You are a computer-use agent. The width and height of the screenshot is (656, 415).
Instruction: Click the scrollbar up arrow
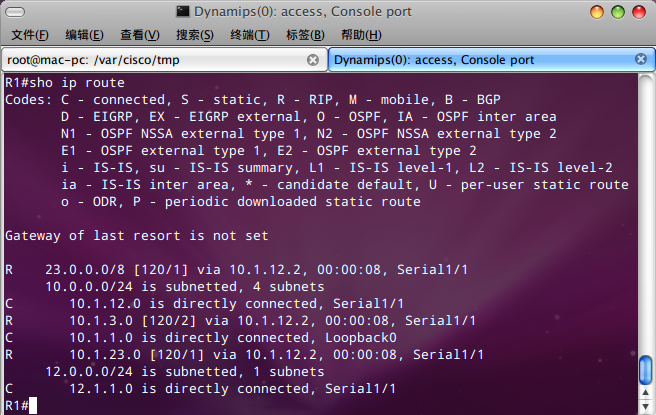click(646, 393)
